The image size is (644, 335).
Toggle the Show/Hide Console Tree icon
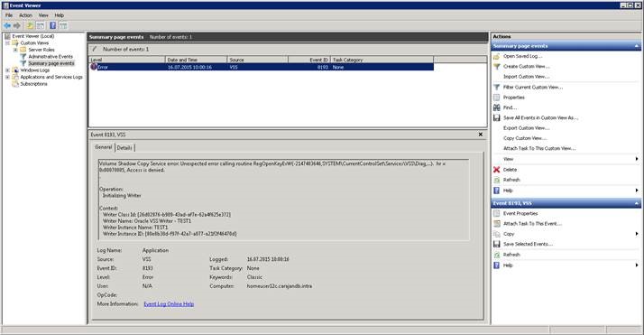pyautogui.click(x=41, y=25)
